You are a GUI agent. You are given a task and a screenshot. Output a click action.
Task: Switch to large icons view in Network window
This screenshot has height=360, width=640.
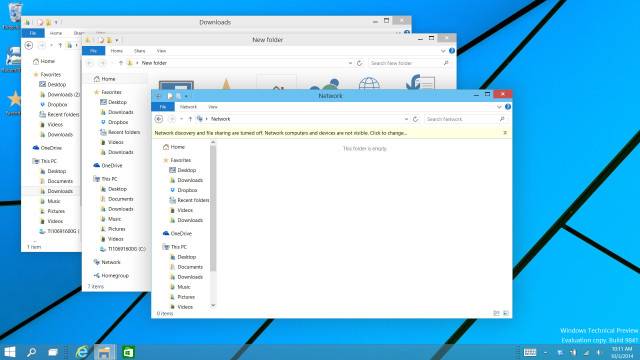[x=506, y=313]
